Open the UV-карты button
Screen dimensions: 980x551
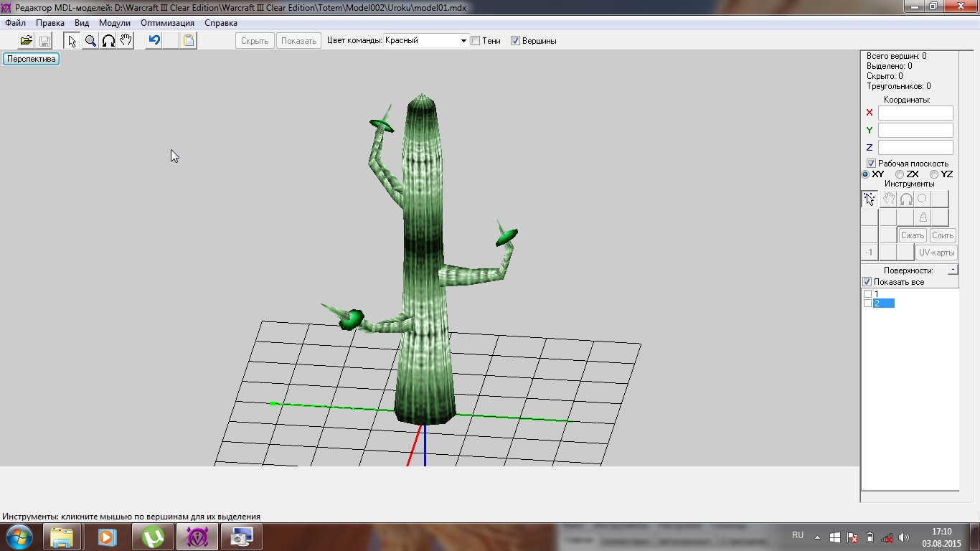pyautogui.click(x=936, y=253)
